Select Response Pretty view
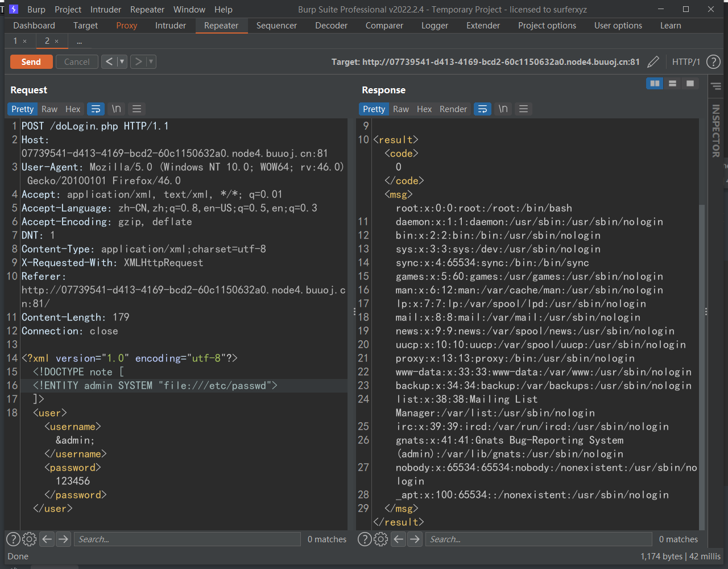Screen dimensions: 728x569 [x=374, y=109]
